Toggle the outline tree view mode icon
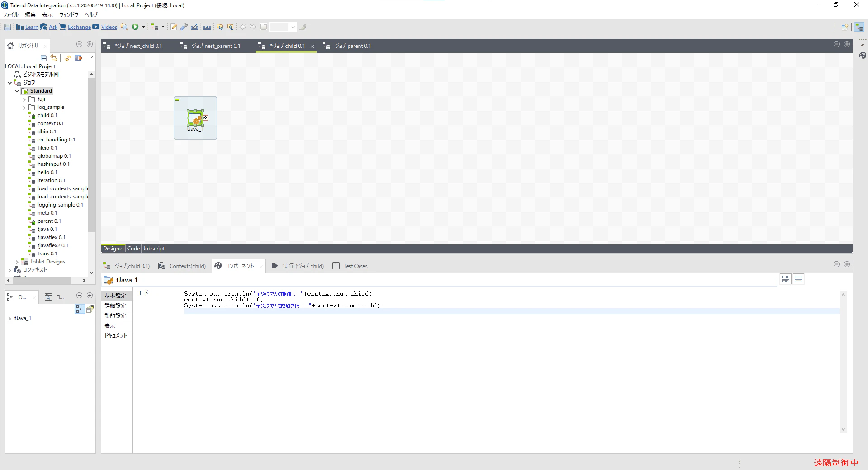 pos(79,309)
